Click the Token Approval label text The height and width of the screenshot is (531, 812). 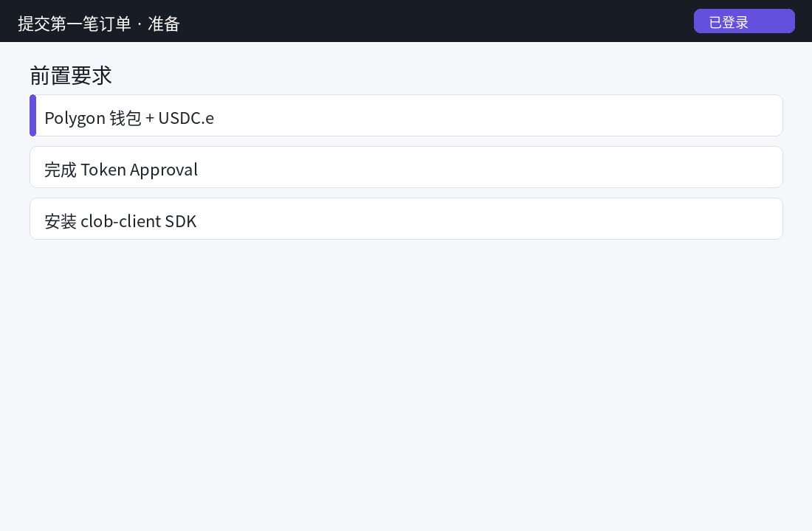[x=140, y=170]
